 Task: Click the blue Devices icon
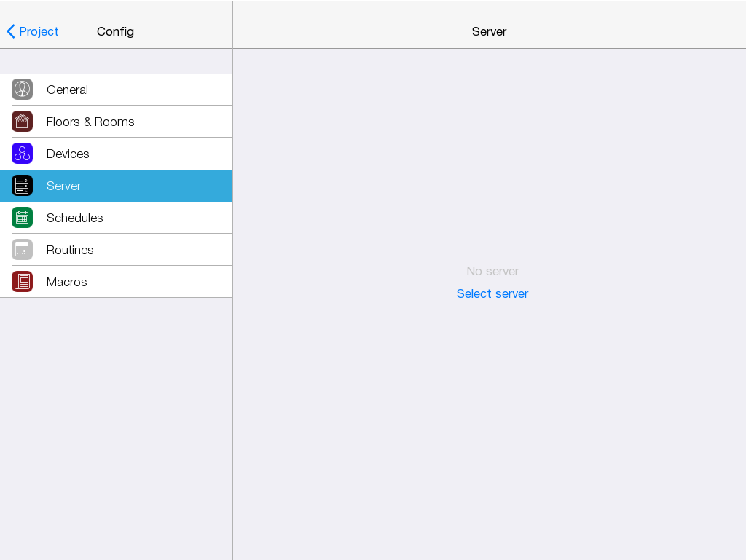click(x=22, y=154)
